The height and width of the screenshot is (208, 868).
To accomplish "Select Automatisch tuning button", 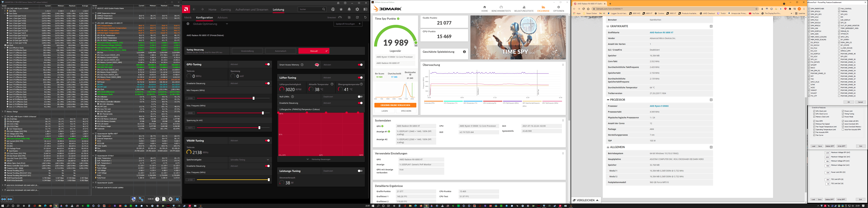I will [x=280, y=51].
